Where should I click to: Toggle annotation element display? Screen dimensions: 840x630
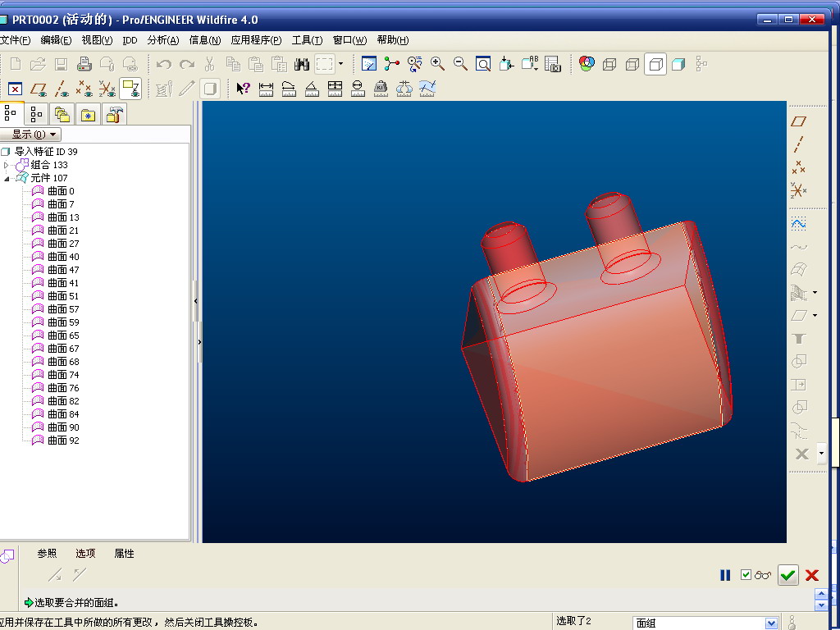click(130, 89)
